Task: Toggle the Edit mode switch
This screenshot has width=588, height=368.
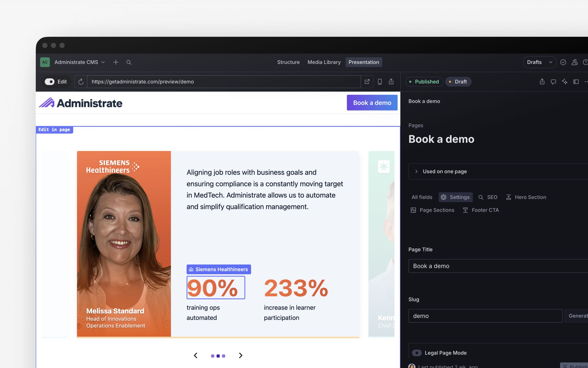Action: click(x=49, y=82)
